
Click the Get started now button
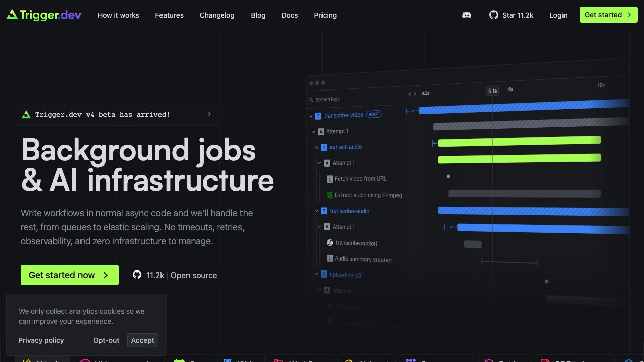click(x=69, y=275)
